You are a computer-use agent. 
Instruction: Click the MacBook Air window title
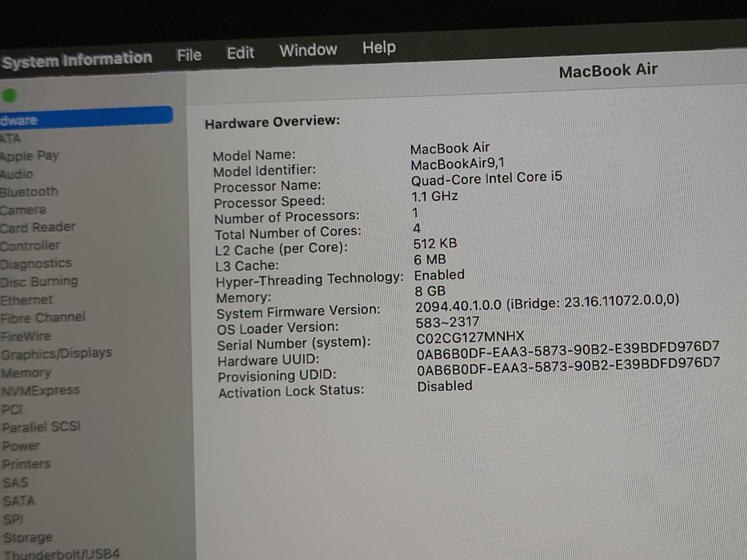608,70
